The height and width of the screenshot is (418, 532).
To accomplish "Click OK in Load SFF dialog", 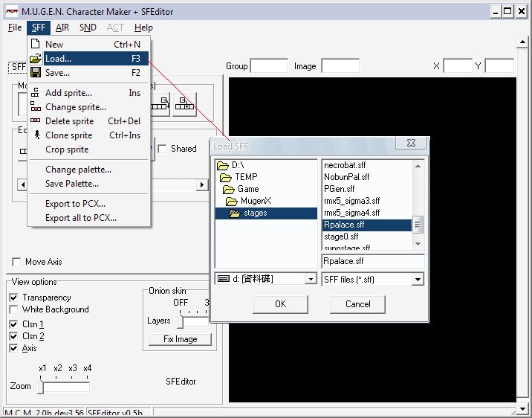I will click(281, 304).
